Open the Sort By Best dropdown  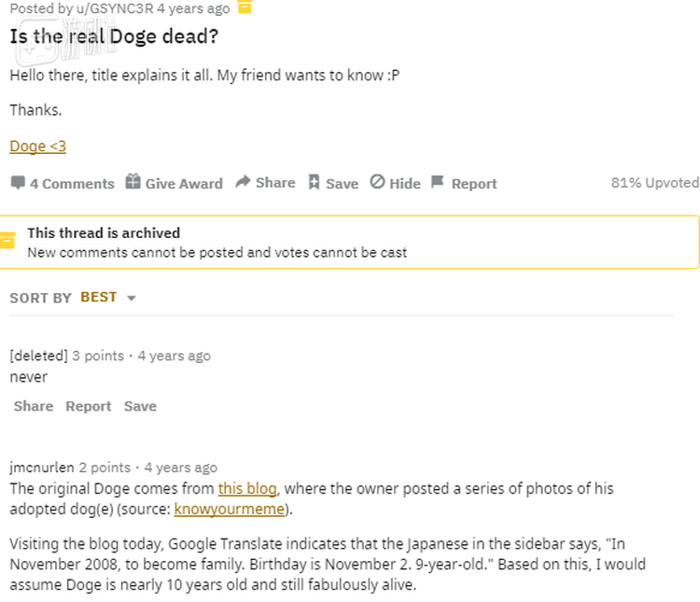[x=98, y=297]
